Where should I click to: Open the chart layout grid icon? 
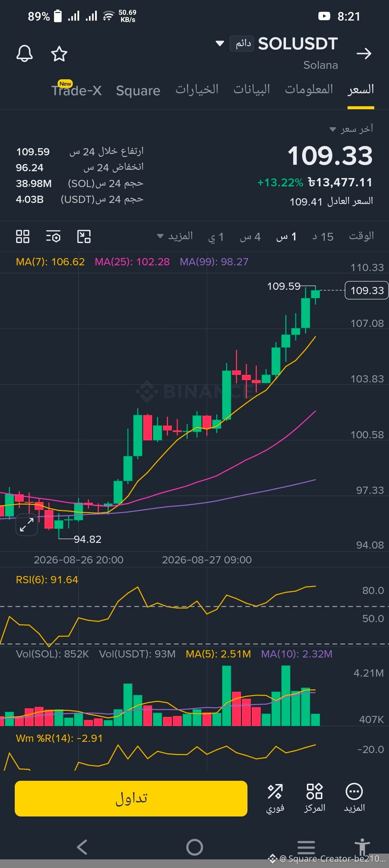pos(23,236)
